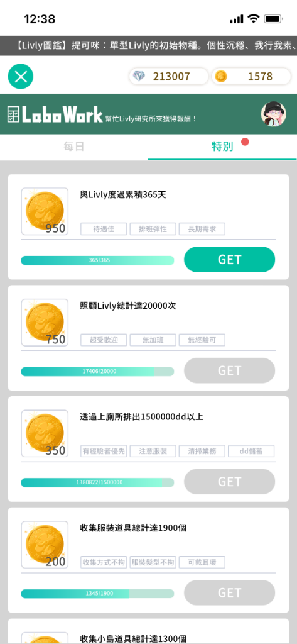Tap the LaboWork logo icon
Image resolution: width=297 pixels, height=644 pixels.
[x=13, y=114]
